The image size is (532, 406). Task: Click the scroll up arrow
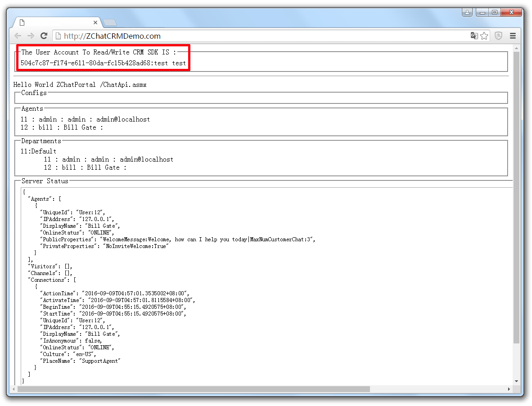click(x=516, y=49)
